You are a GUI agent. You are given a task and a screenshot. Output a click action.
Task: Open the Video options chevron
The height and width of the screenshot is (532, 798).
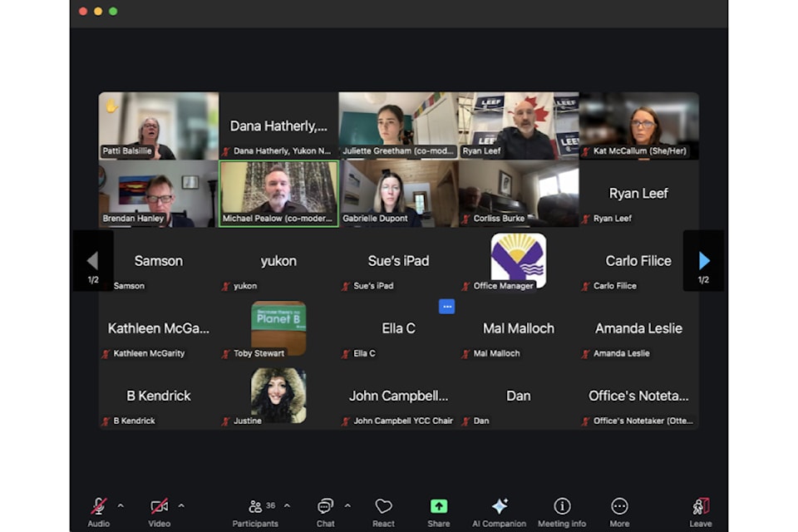click(180, 505)
